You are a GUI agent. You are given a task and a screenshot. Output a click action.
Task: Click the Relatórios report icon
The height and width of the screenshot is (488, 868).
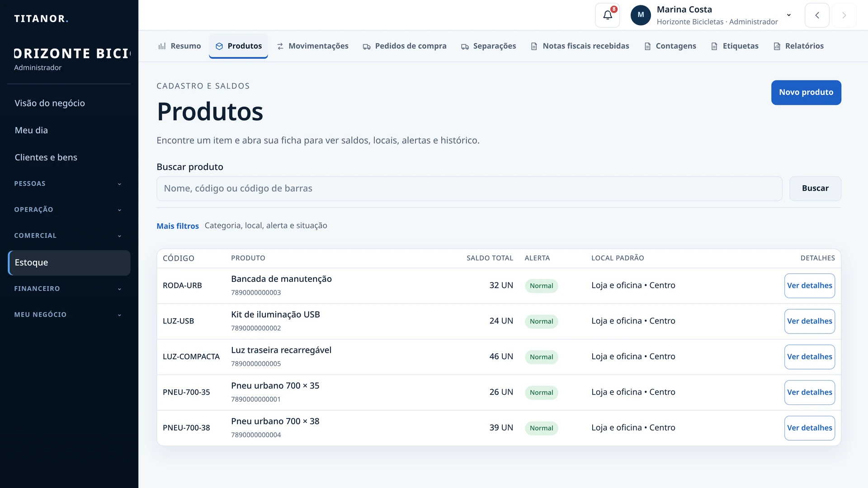[x=777, y=46]
